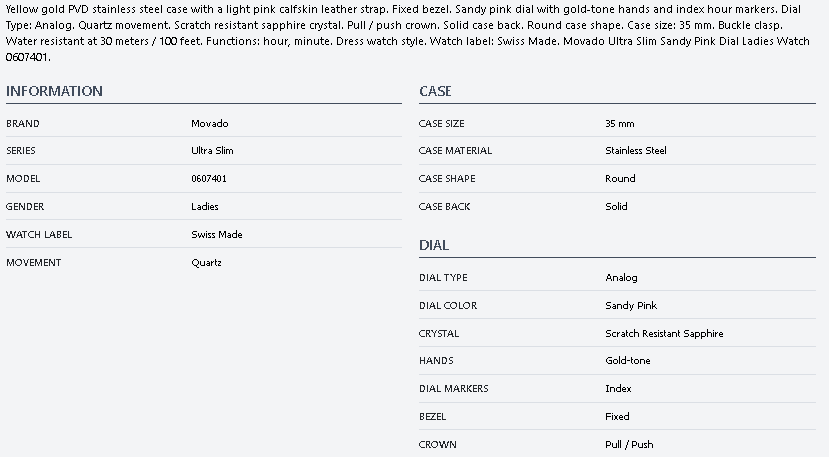Select the BRAND row label

(x=23, y=124)
